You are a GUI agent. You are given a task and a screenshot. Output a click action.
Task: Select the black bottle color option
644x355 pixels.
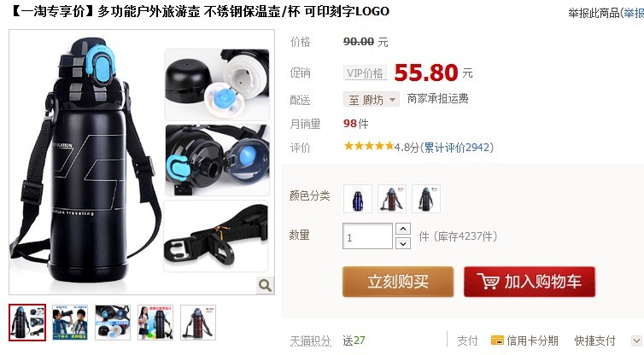coord(426,199)
